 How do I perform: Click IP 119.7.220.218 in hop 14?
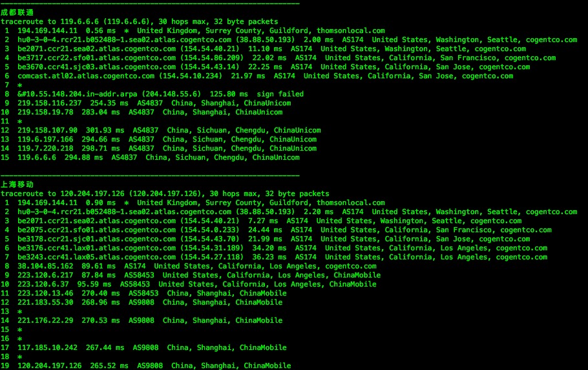point(45,148)
